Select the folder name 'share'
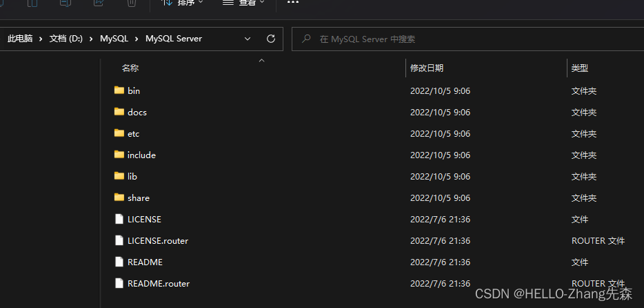644x308 pixels. (x=139, y=198)
